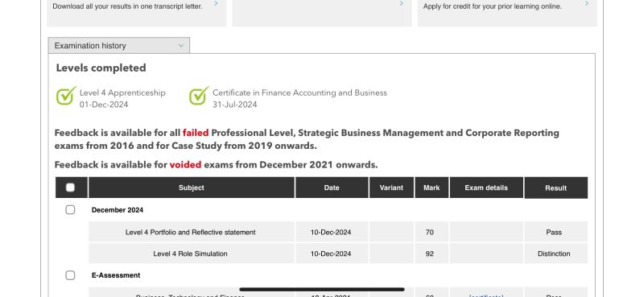Tick the E-Assessment checkbox
Image resolution: width=644 pixels, height=297 pixels.
click(x=70, y=275)
